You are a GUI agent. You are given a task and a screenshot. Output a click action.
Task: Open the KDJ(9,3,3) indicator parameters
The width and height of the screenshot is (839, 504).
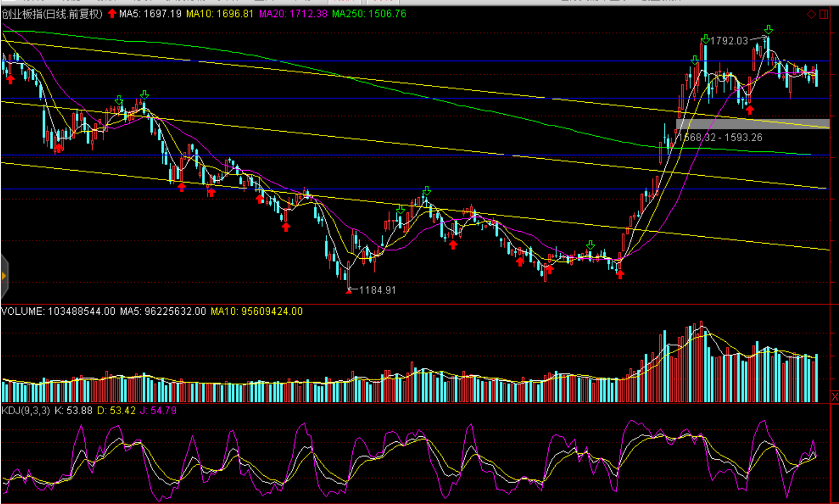coord(25,411)
